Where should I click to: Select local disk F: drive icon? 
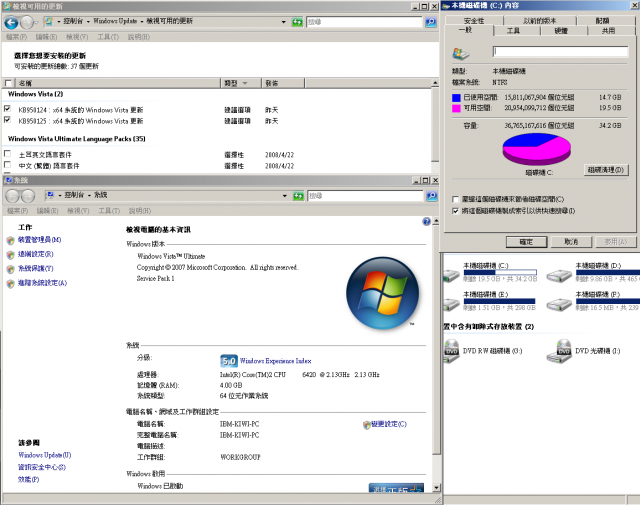559,304
